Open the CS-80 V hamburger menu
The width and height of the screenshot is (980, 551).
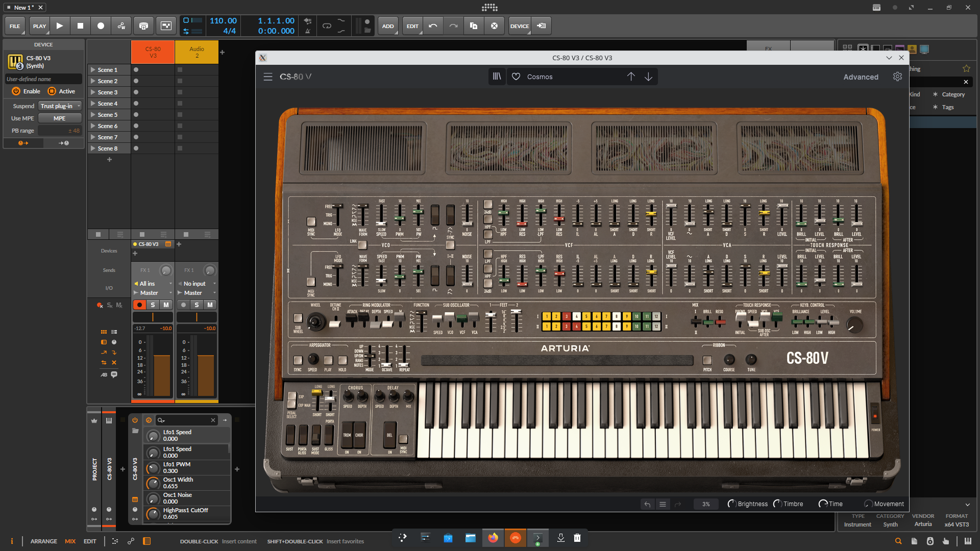pos(268,77)
